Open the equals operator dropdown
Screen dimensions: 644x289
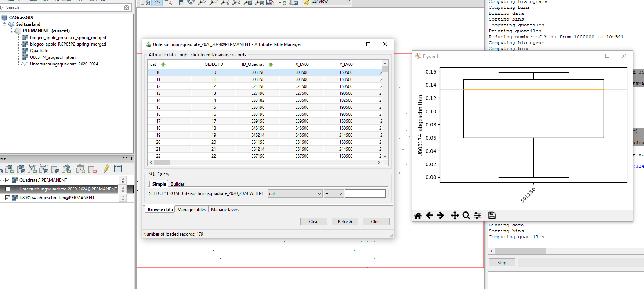tap(334, 194)
